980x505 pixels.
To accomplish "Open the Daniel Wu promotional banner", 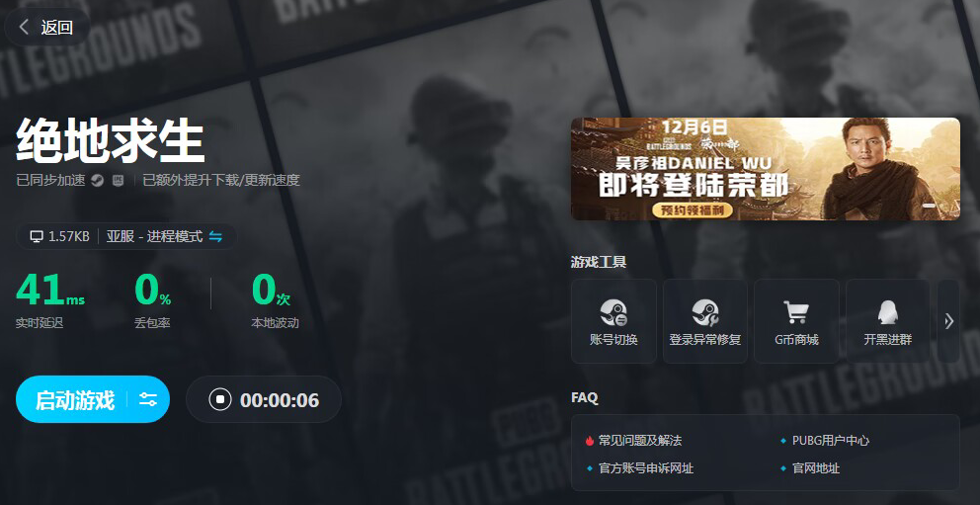I will 765,169.
